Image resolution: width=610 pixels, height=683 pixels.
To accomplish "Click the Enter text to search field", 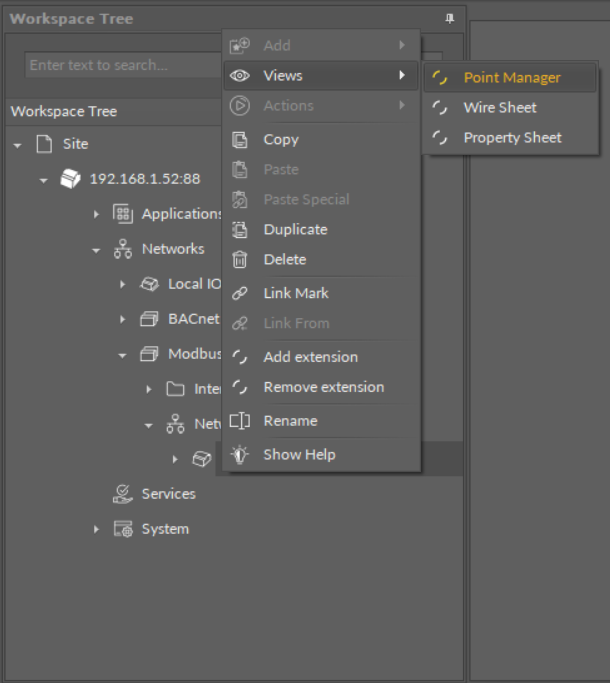I will point(120,65).
